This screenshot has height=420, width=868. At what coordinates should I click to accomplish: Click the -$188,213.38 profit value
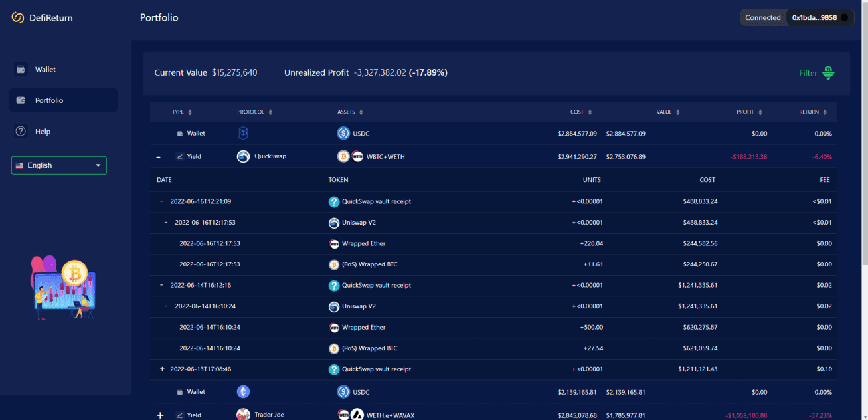[x=748, y=157]
